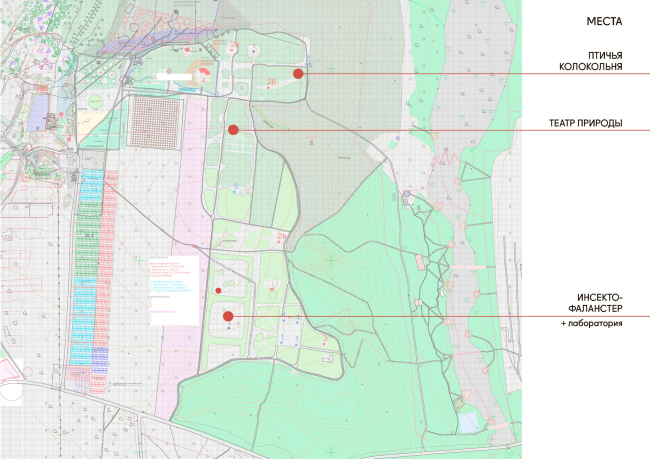Click the МЕСТА heading

coord(604,22)
